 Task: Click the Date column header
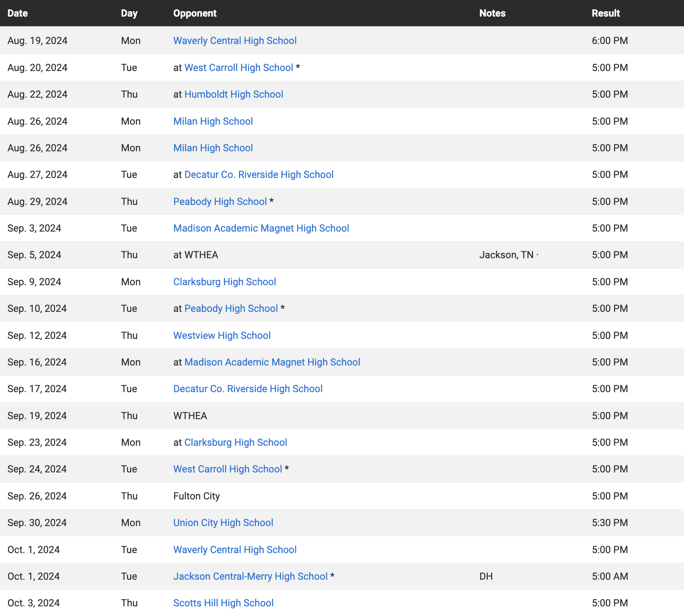pyautogui.click(x=18, y=13)
